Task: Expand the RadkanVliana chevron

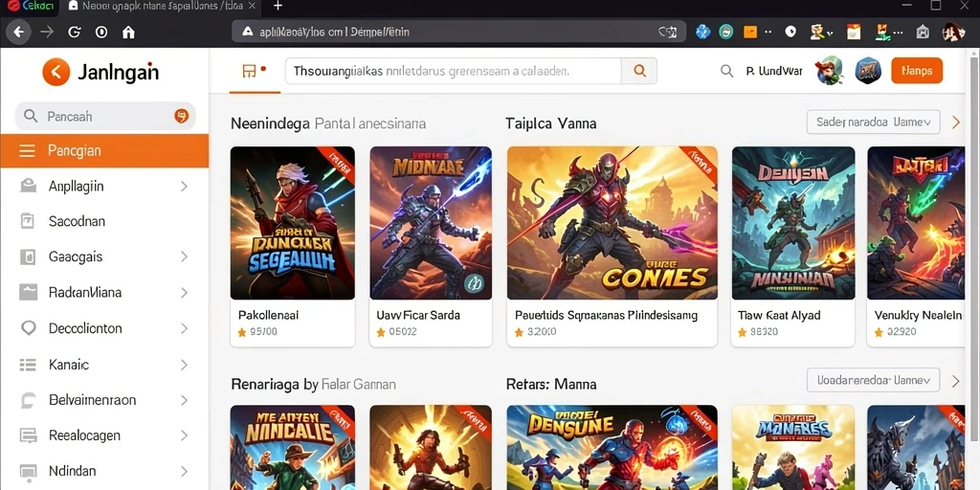Action: click(184, 293)
